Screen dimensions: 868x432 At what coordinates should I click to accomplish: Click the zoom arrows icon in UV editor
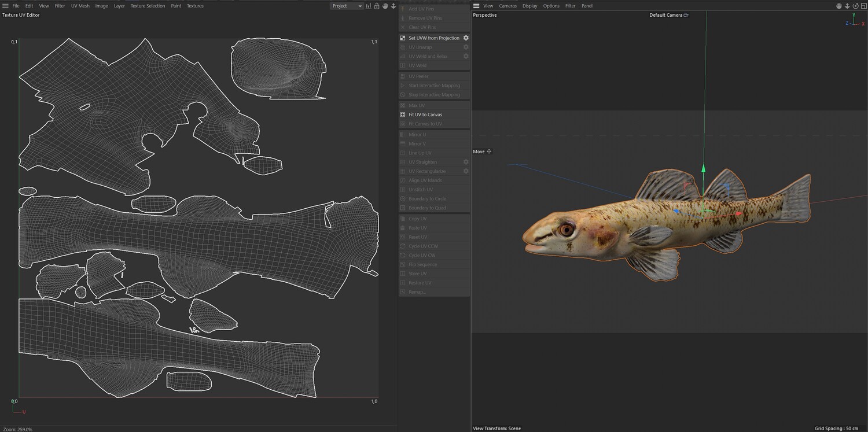[393, 6]
